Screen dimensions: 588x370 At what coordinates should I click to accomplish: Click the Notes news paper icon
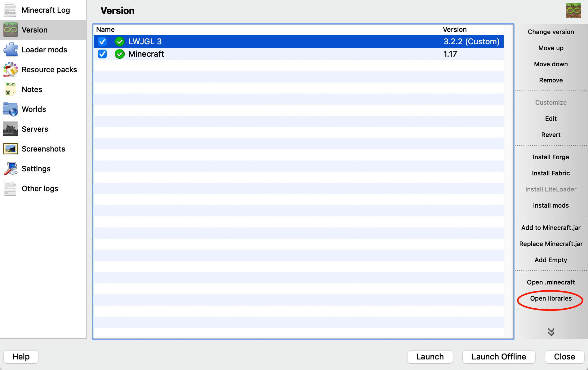click(10, 89)
